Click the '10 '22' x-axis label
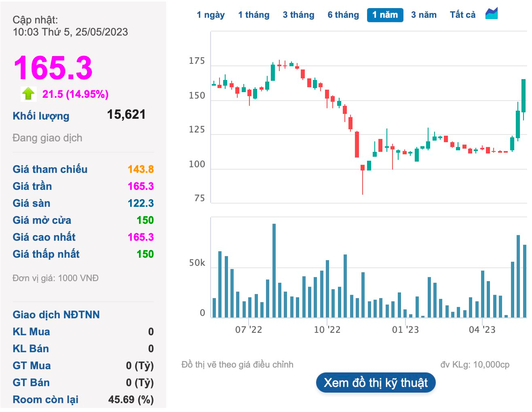Viewport: 532px width, 412px height. [x=327, y=330]
